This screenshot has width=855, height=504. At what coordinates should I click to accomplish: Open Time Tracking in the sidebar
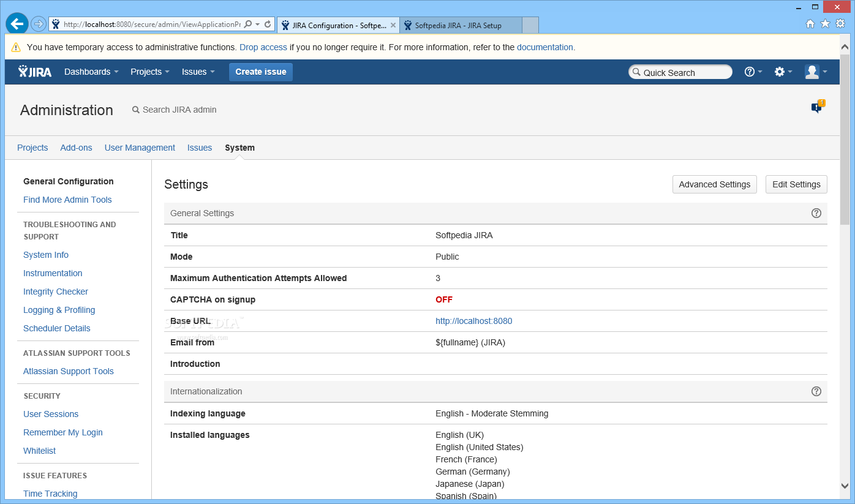click(50, 494)
